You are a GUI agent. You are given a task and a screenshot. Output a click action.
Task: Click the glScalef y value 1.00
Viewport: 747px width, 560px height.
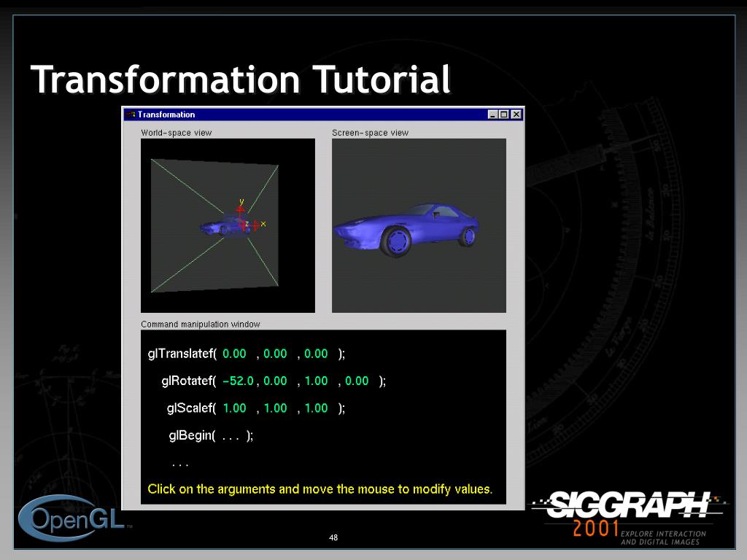pos(275,408)
